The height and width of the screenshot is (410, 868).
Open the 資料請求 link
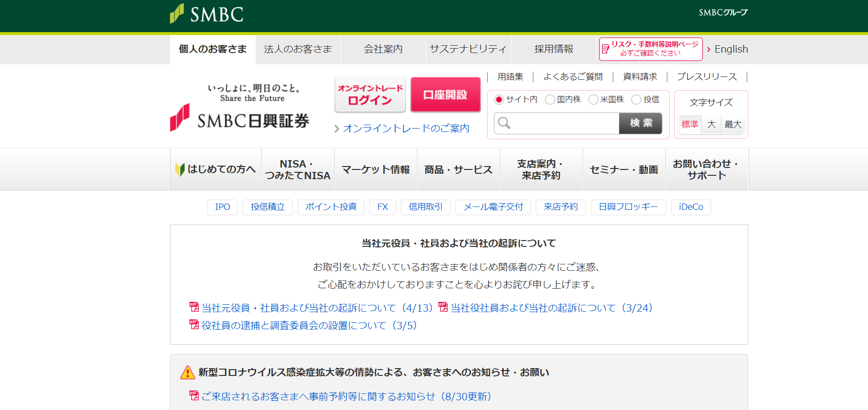tap(640, 77)
